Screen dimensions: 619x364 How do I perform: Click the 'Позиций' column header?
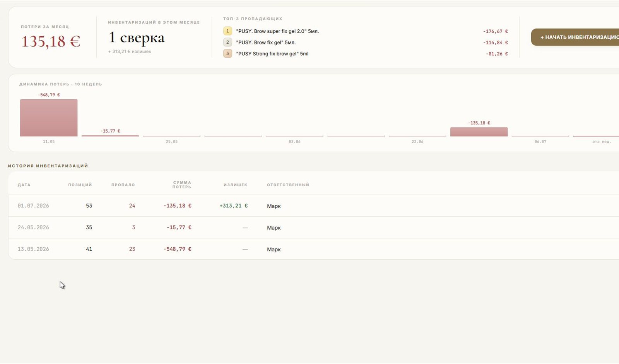coord(80,185)
